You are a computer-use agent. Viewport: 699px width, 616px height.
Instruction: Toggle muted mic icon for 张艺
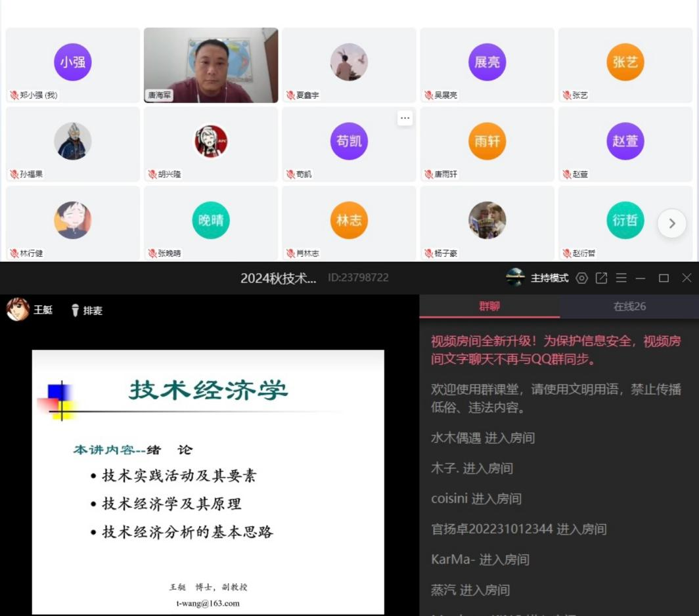point(566,95)
